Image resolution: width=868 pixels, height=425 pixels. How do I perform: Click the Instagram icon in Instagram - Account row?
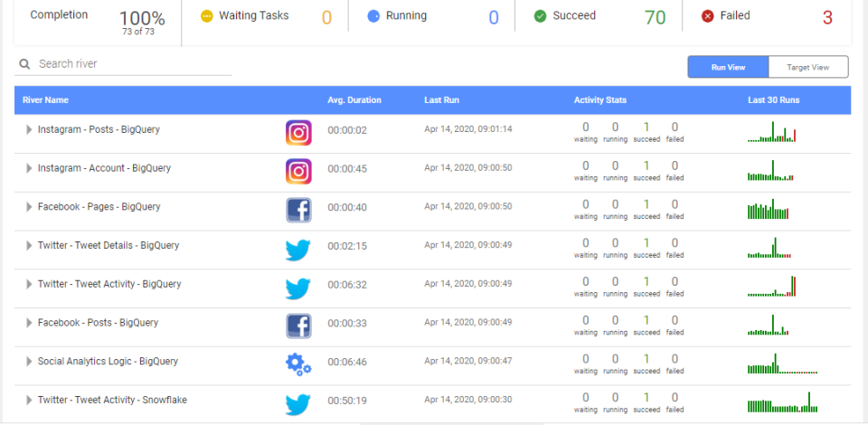tap(298, 172)
